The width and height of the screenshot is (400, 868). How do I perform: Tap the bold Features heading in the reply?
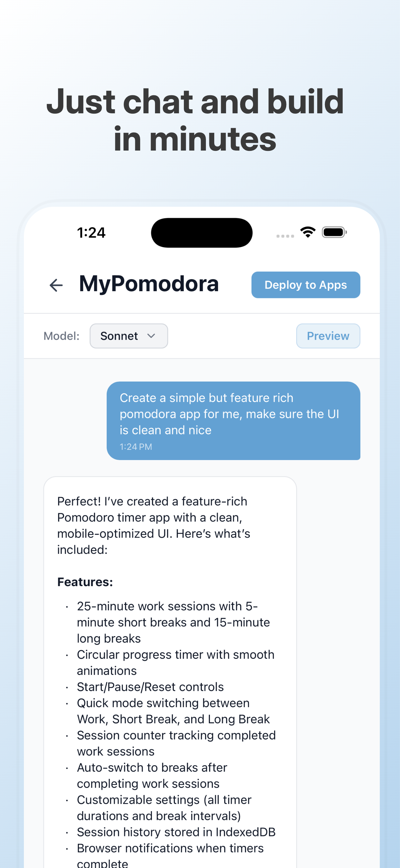[85, 582]
